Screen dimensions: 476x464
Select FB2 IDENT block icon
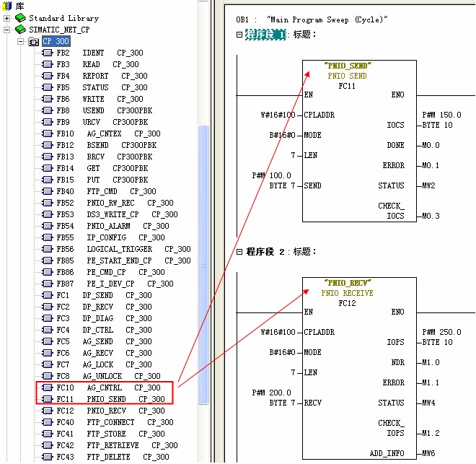coord(48,53)
